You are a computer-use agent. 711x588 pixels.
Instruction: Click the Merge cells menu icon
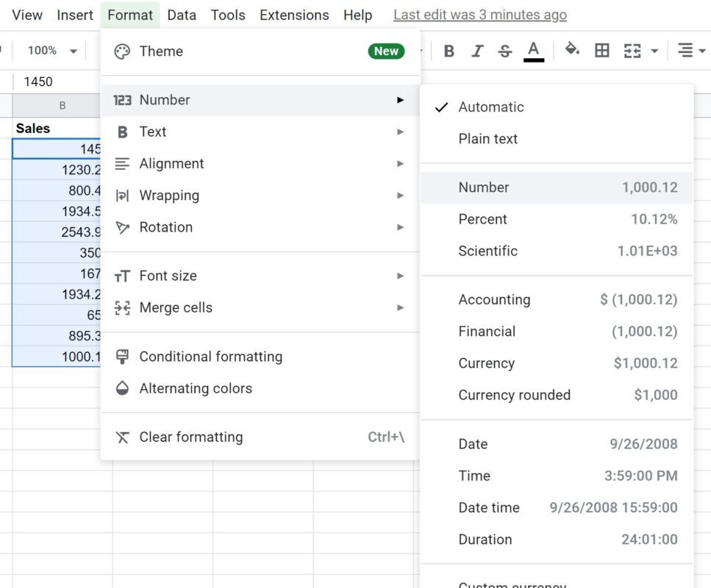[x=123, y=308]
